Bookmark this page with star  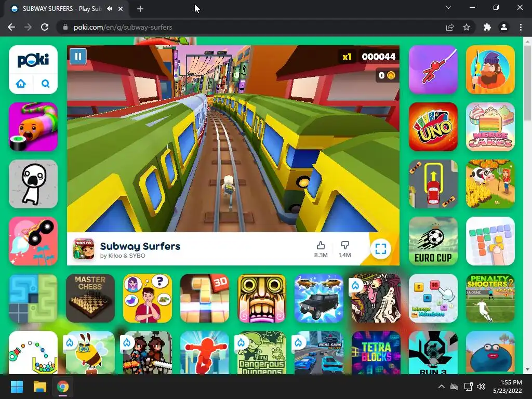tap(467, 27)
